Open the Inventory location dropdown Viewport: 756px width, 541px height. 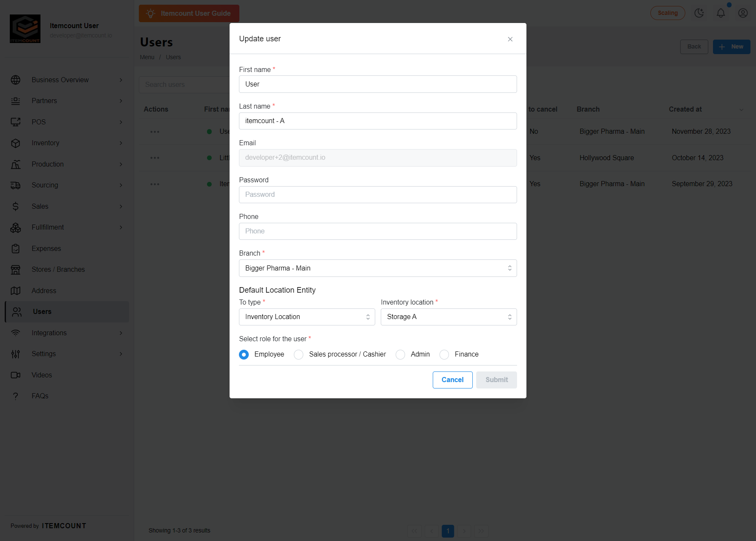[449, 317]
